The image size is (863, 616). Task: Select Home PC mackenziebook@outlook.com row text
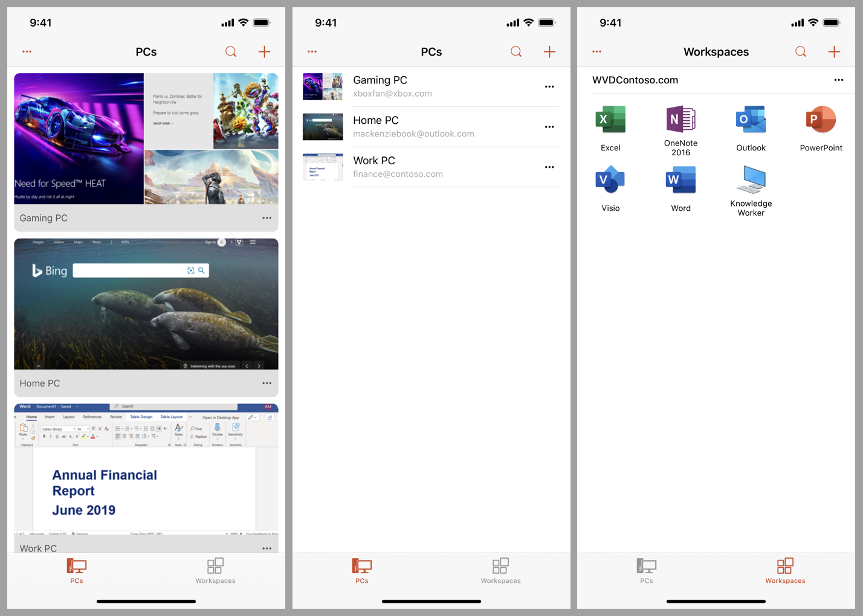point(413,127)
